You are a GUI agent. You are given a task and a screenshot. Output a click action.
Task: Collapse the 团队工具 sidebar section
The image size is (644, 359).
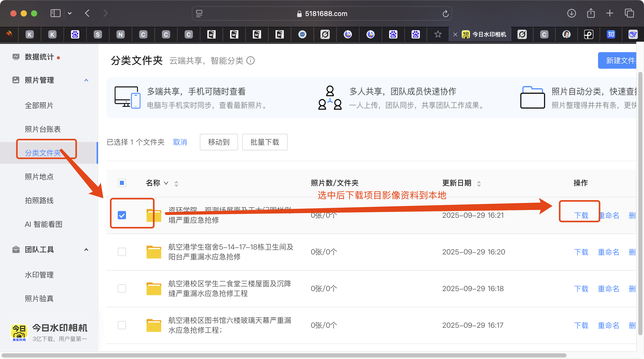86,249
